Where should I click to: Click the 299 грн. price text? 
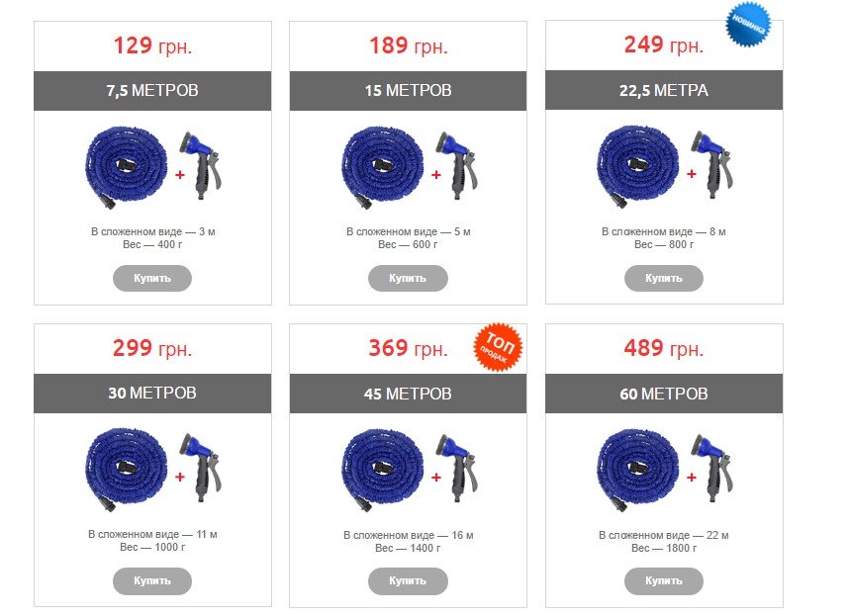tap(152, 348)
